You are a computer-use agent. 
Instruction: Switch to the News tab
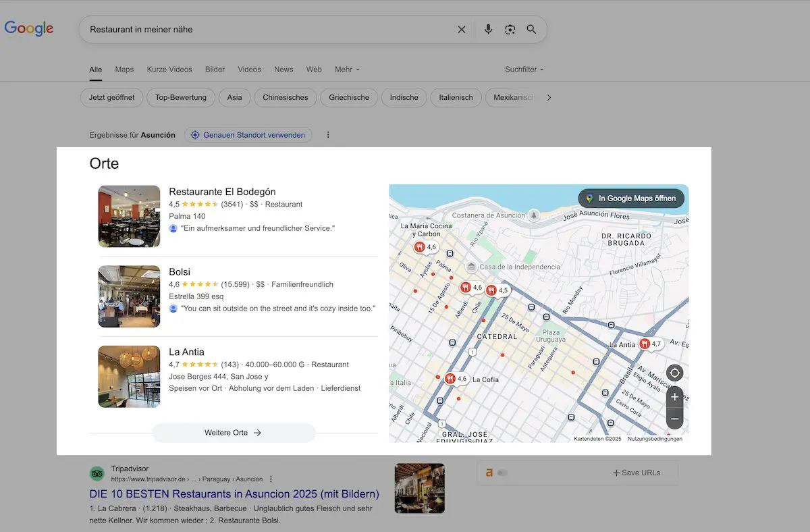coord(283,70)
